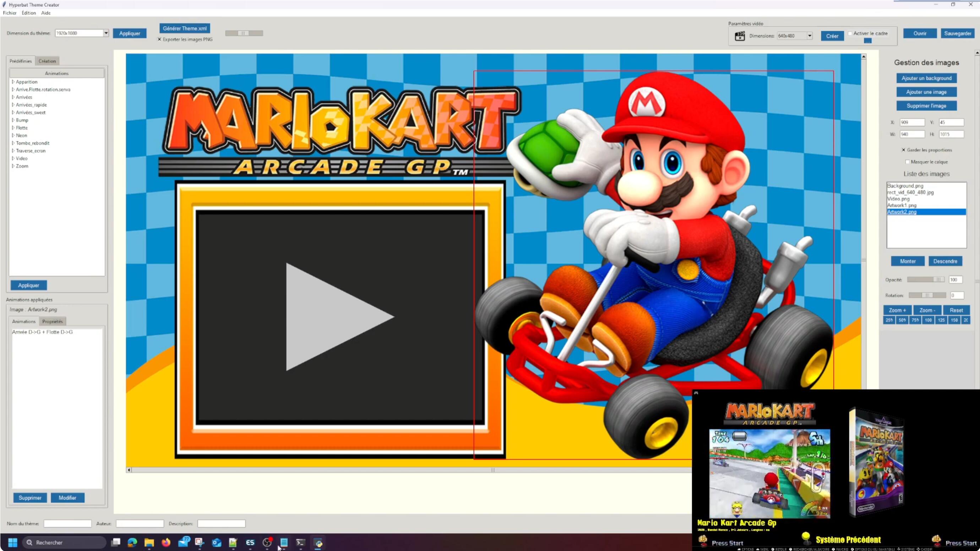Screen dimensions: 980x551
Task: Adjust the Opacité slider
Action: [926, 279]
